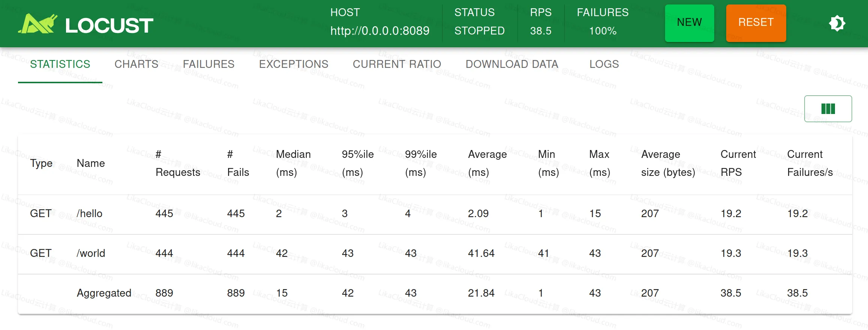Screen dimensions: 868x330
Task: Select the Statistics tab
Action: coord(60,64)
